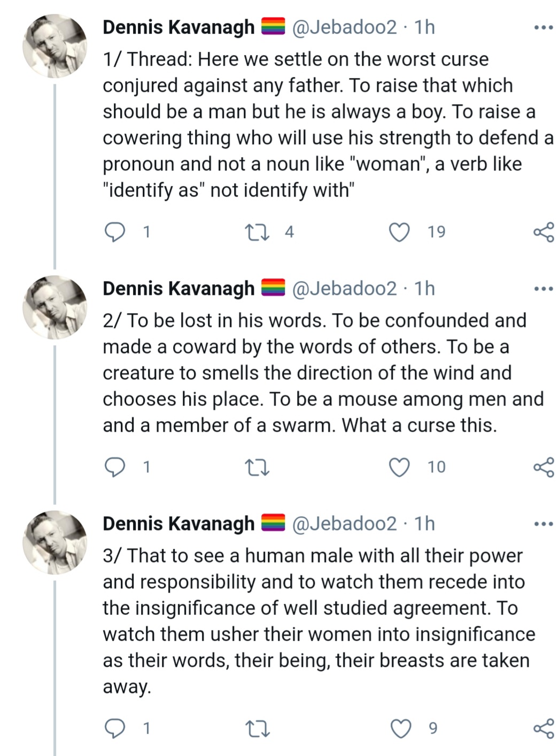Open more options on third tweet

coord(544,524)
